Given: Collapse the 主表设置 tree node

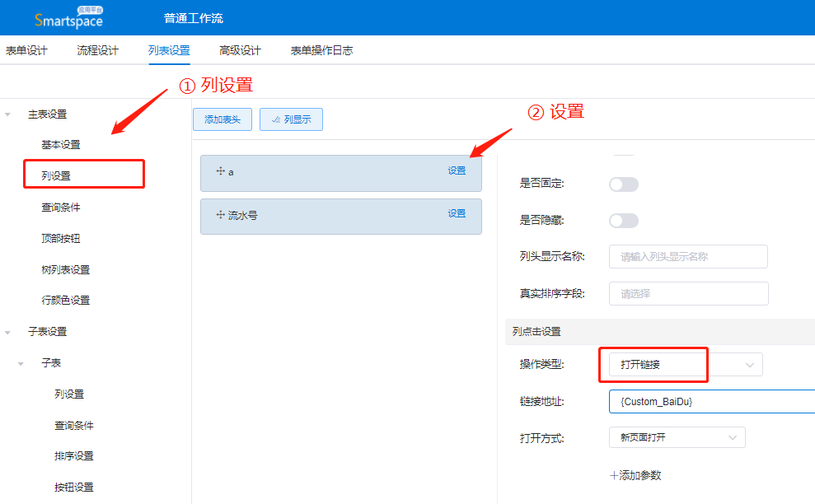Looking at the screenshot, I should tap(8, 114).
